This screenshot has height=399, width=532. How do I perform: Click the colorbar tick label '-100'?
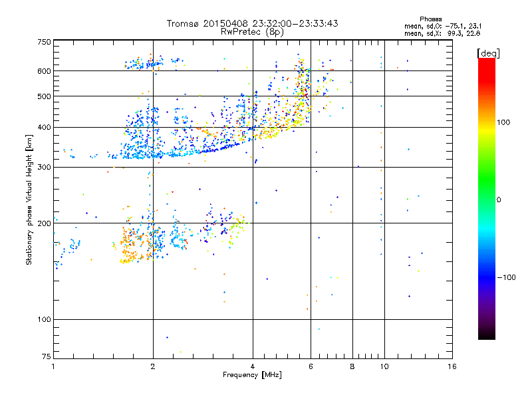pos(506,277)
